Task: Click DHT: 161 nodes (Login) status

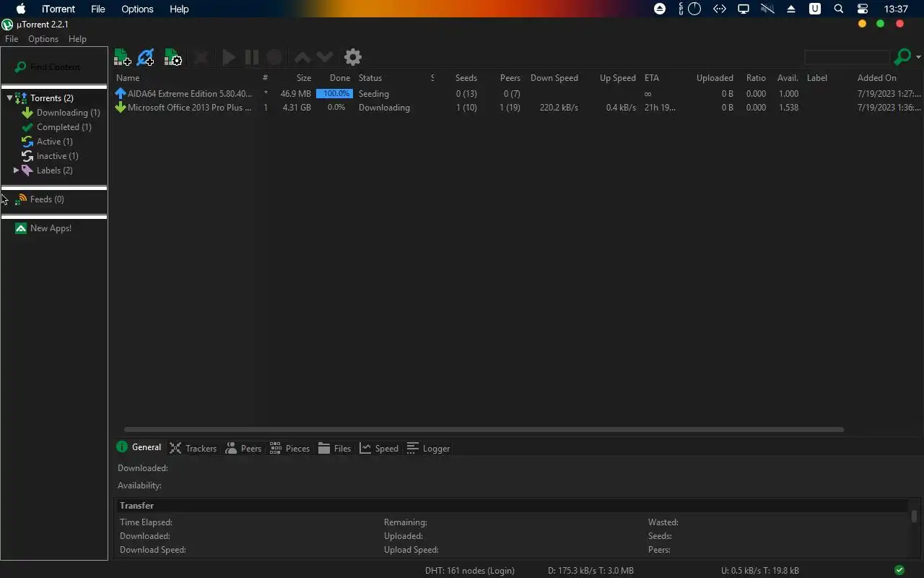Action: pos(470,571)
